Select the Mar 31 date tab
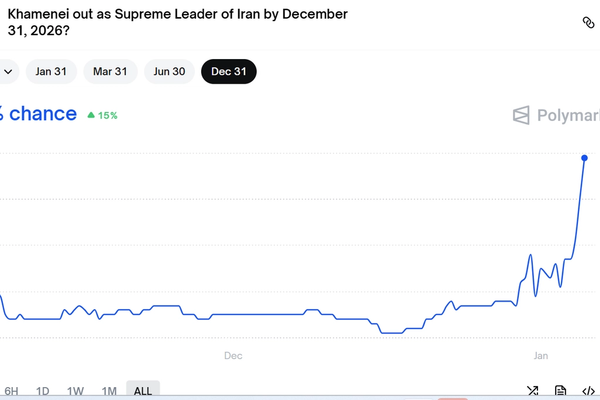This screenshot has height=400, width=600. (110, 71)
